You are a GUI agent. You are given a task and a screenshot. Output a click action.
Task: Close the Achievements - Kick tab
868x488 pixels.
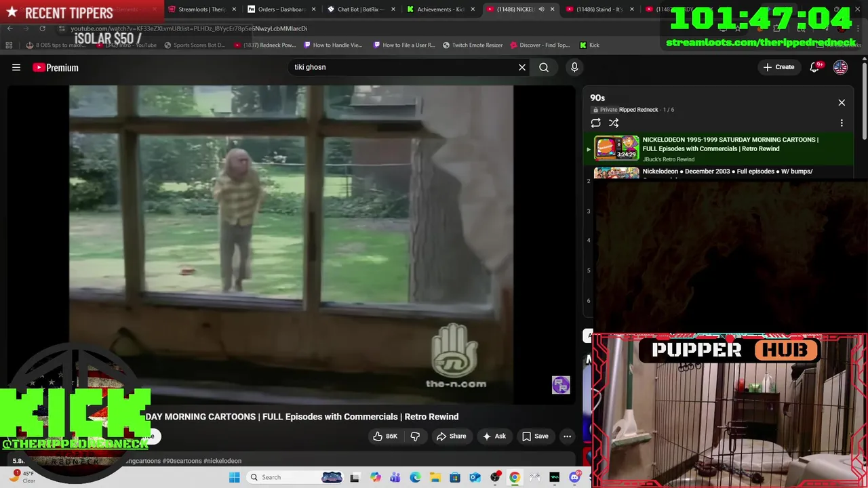pos(473,9)
